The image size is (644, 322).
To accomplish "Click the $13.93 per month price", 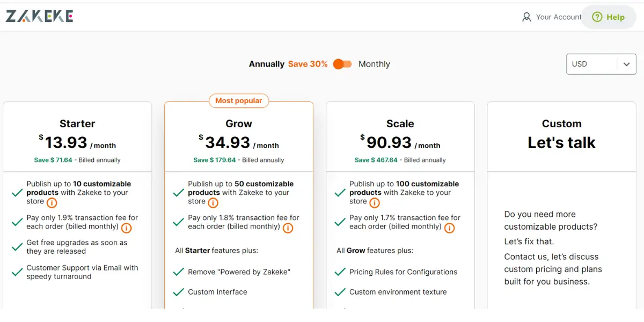I will click(77, 142).
